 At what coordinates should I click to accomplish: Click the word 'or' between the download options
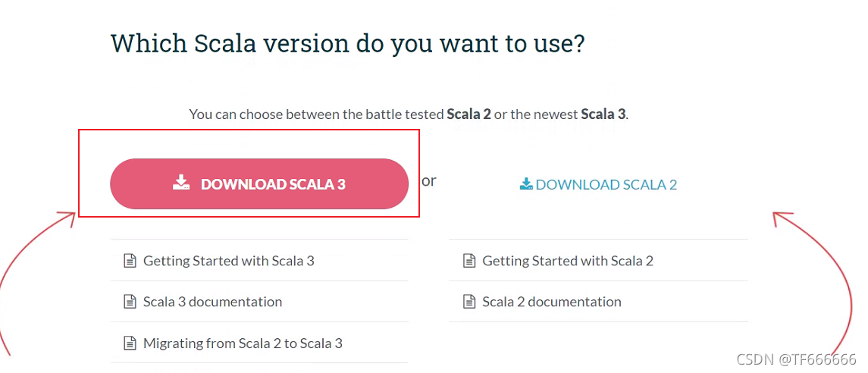pos(429,181)
